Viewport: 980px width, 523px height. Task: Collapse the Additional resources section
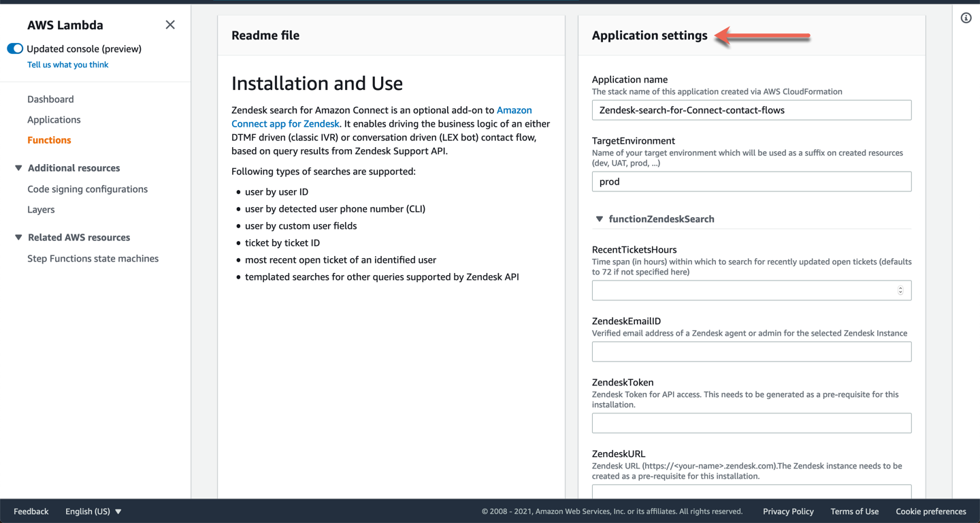(18, 168)
